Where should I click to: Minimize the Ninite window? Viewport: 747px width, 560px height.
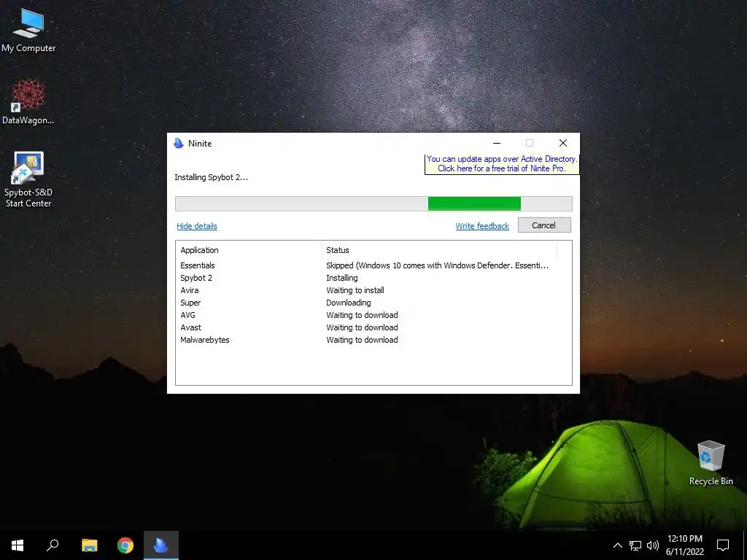coord(496,143)
